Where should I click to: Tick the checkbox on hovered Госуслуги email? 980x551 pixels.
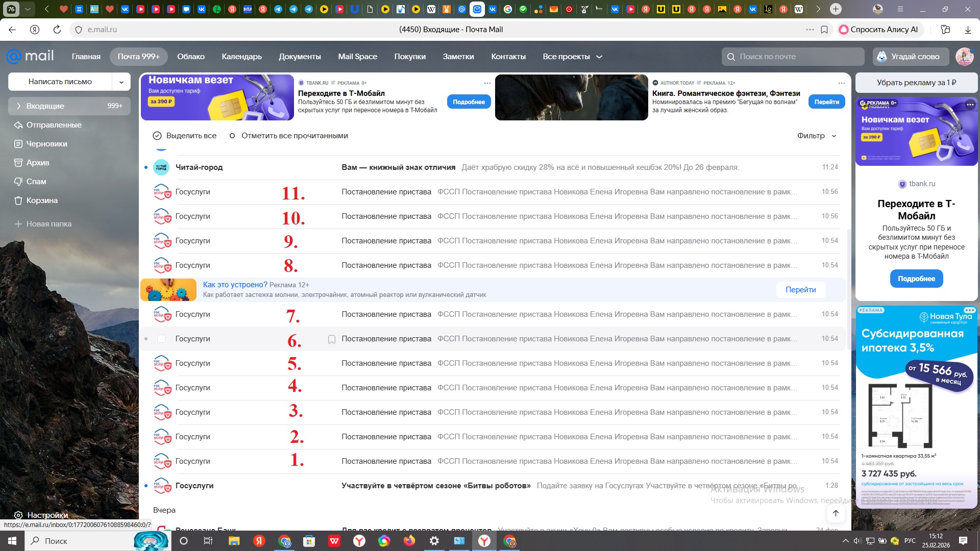point(161,339)
